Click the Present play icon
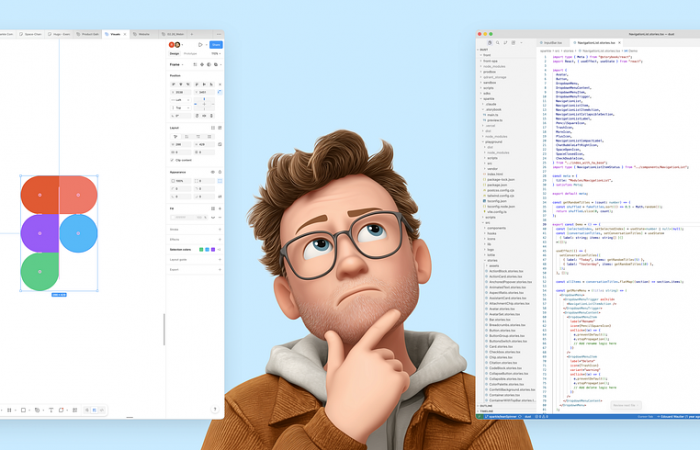The image size is (700, 450). pyautogui.click(x=200, y=44)
